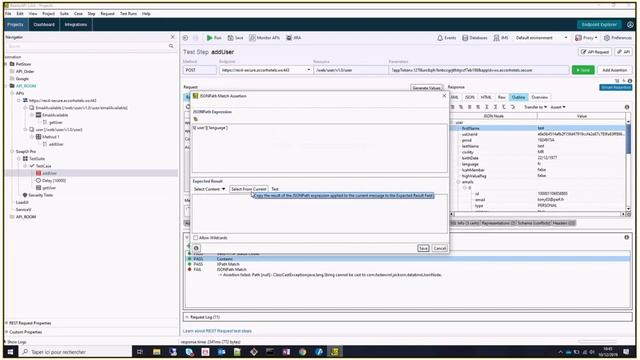Open the Events bell icon

446,38
